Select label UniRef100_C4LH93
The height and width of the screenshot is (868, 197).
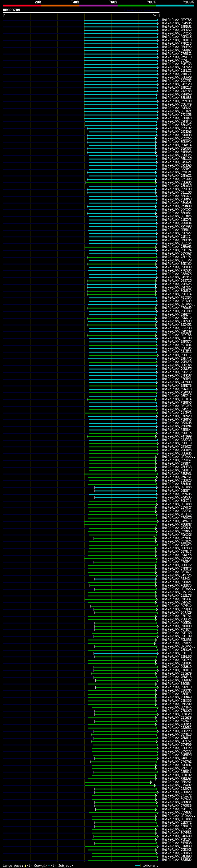click(176, 856)
